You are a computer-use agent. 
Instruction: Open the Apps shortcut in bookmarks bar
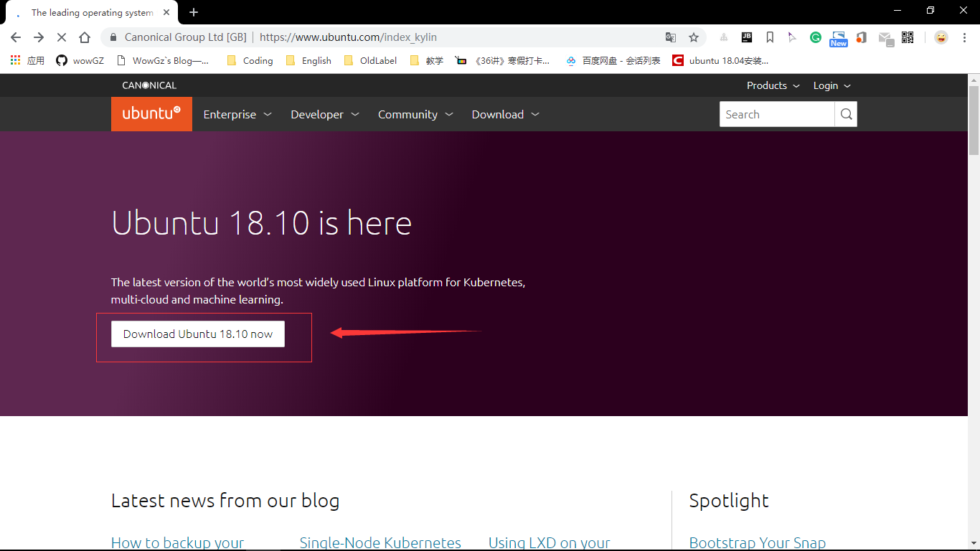[27, 61]
